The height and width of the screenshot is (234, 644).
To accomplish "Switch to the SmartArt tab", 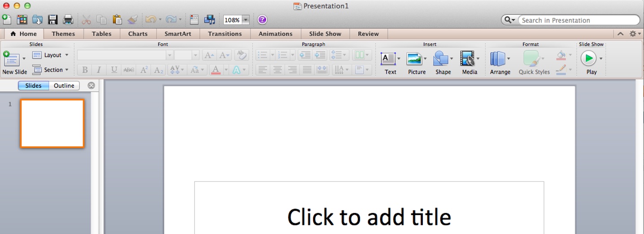I will (x=178, y=34).
